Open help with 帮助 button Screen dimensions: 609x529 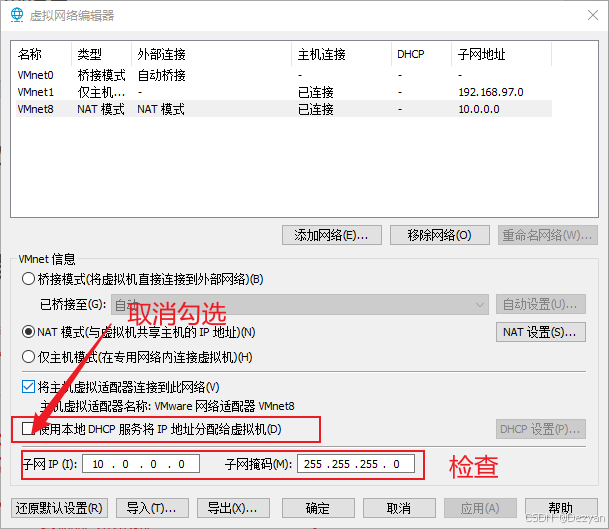click(561, 508)
